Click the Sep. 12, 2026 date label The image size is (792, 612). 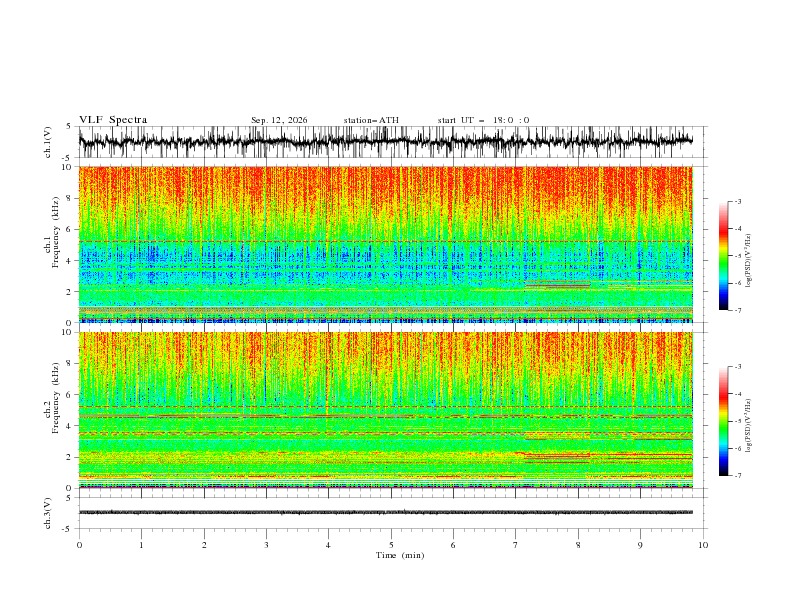279,120
